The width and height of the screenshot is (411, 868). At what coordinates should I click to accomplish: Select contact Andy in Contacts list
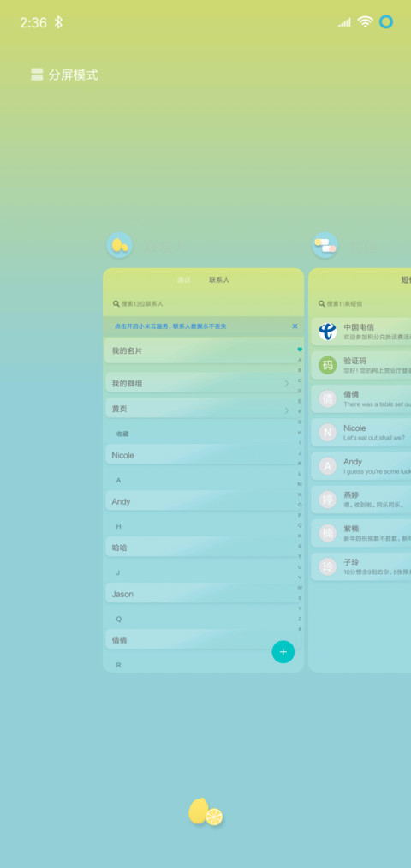pos(201,501)
